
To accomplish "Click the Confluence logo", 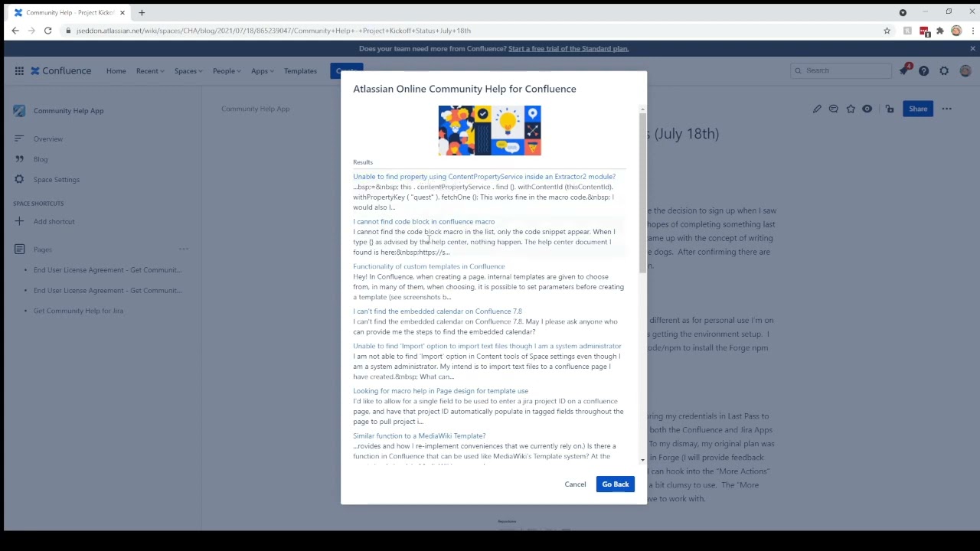I will (x=61, y=70).
